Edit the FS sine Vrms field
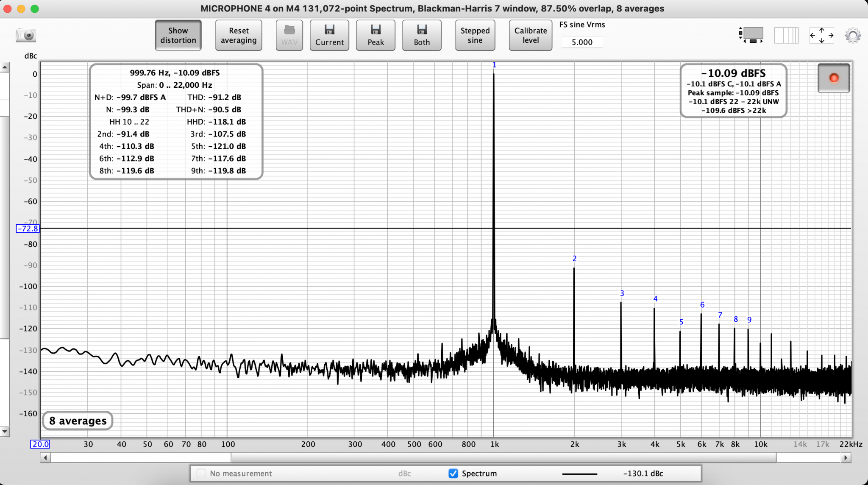The width and height of the screenshot is (868, 485). pos(582,42)
